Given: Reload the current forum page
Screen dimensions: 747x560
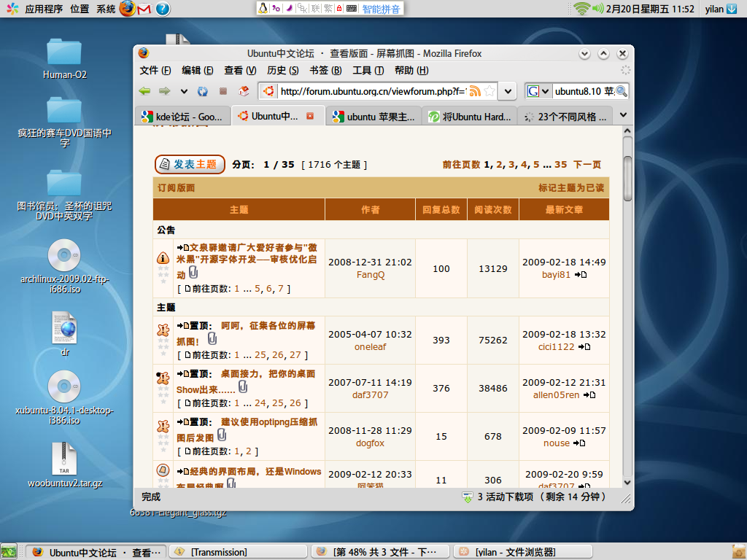Looking at the screenshot, I should click(x=203, y=91).
